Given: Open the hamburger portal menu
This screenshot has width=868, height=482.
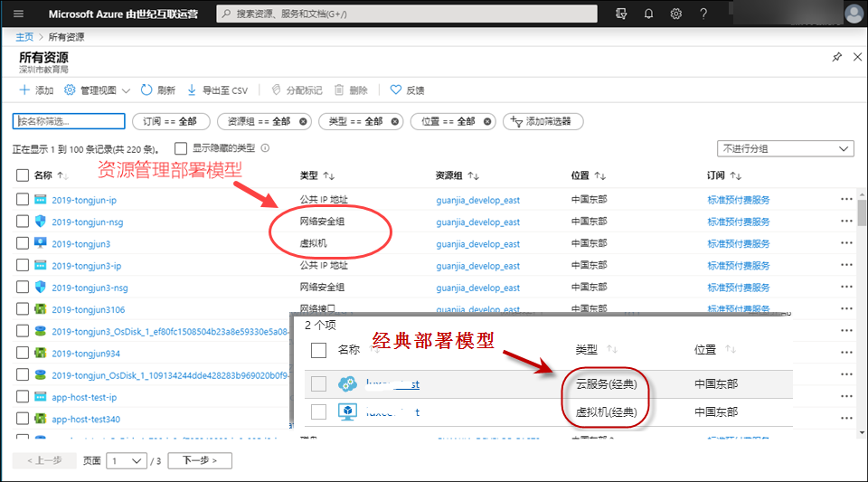Looking at the screenshot, I should (x=19, y=14).
